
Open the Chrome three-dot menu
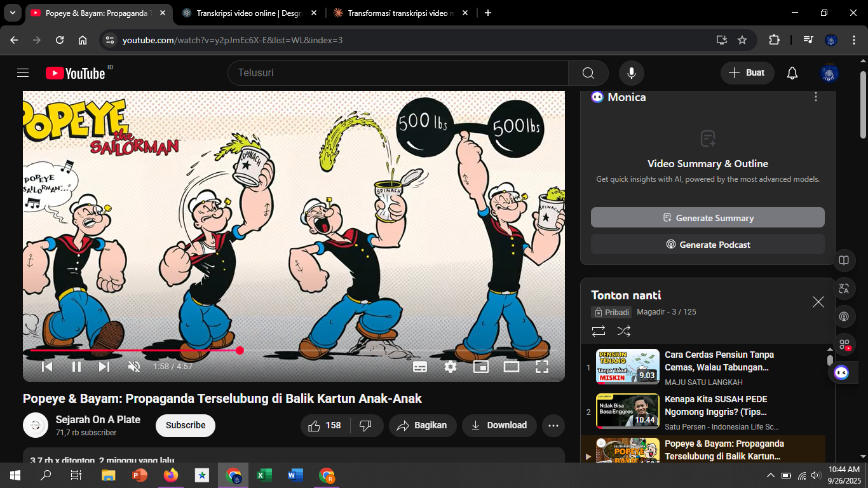[x=853, y=40]
